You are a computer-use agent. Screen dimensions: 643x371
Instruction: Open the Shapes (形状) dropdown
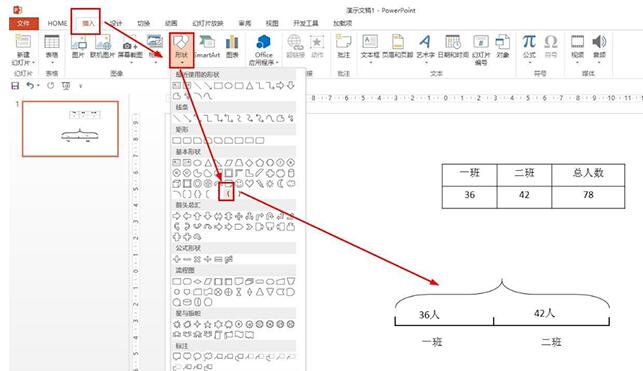point(181,50)
